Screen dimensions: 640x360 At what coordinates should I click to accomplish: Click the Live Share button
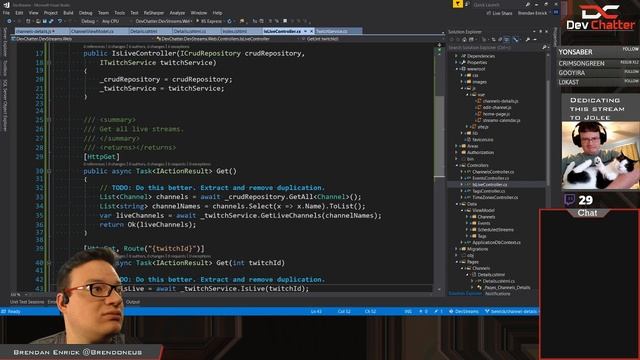tap(499, 13)
